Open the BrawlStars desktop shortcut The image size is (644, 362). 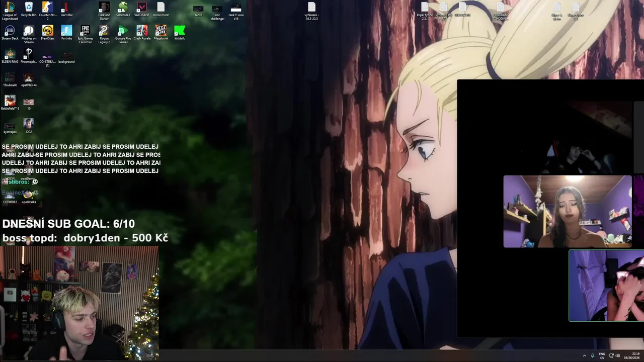[47, 33]
